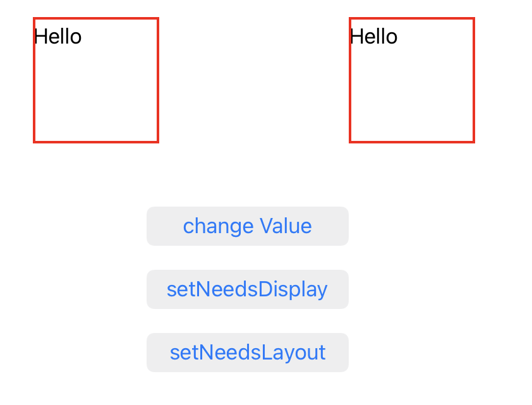The image size is (532, 405).
Task: Click the change Value button
Action: coord(247,226)
